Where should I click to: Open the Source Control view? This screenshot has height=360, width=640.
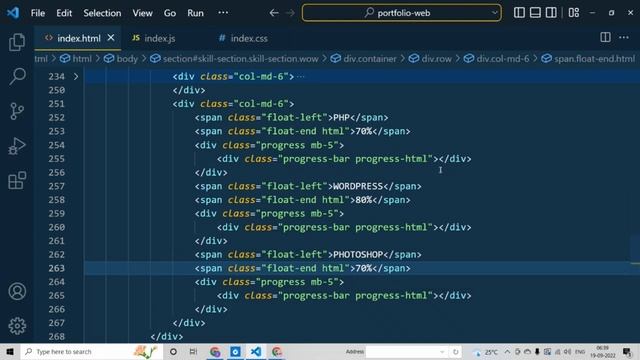pos(17,111)
